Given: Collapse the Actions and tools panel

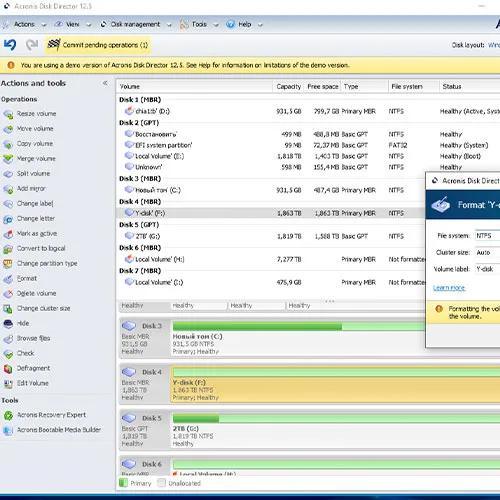Looking at the screenshot, I should (x=105, y=83).
